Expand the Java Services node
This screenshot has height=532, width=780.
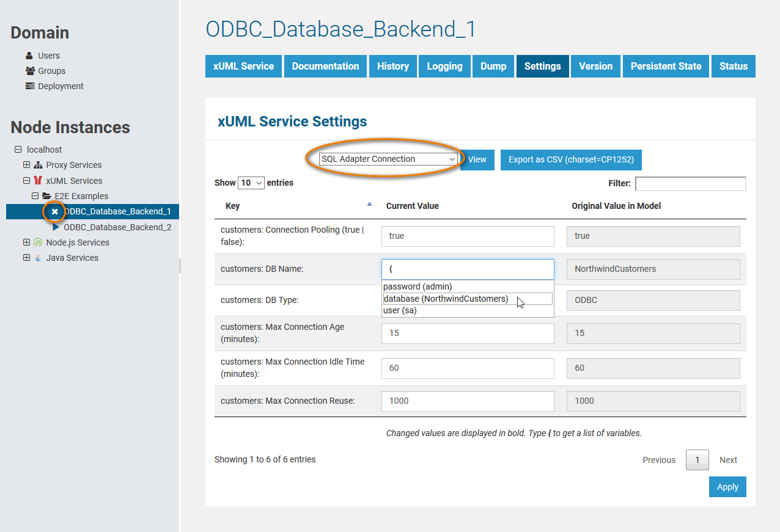26,258
